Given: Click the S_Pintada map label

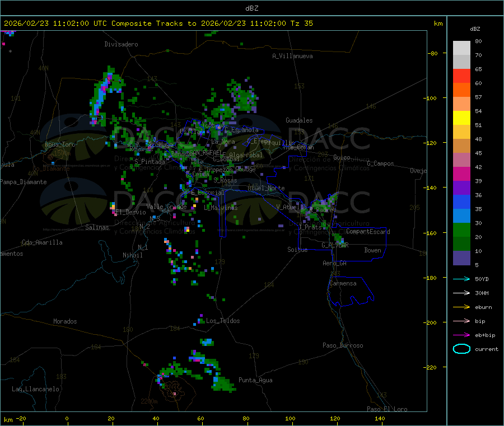Looking at the screenshot, I should pyautogui.click(x=150, y=162).
